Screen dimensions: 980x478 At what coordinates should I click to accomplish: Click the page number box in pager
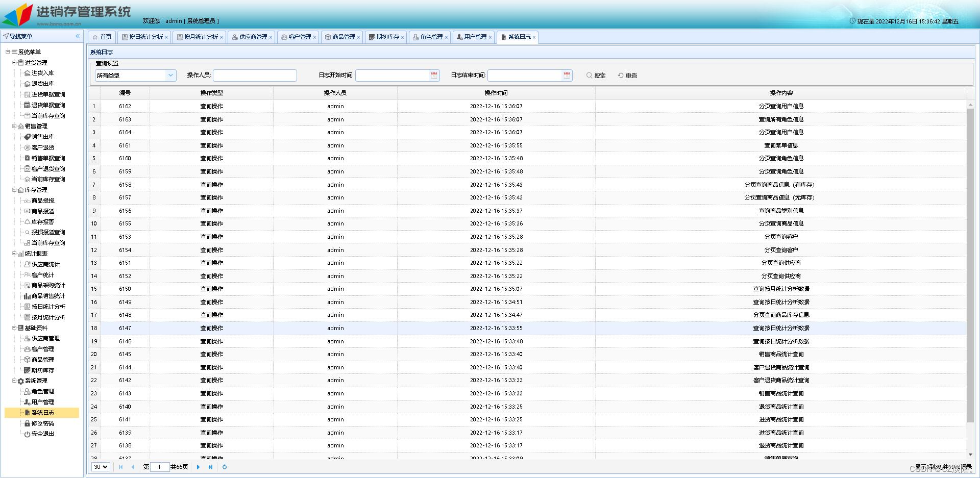[160, 467]
